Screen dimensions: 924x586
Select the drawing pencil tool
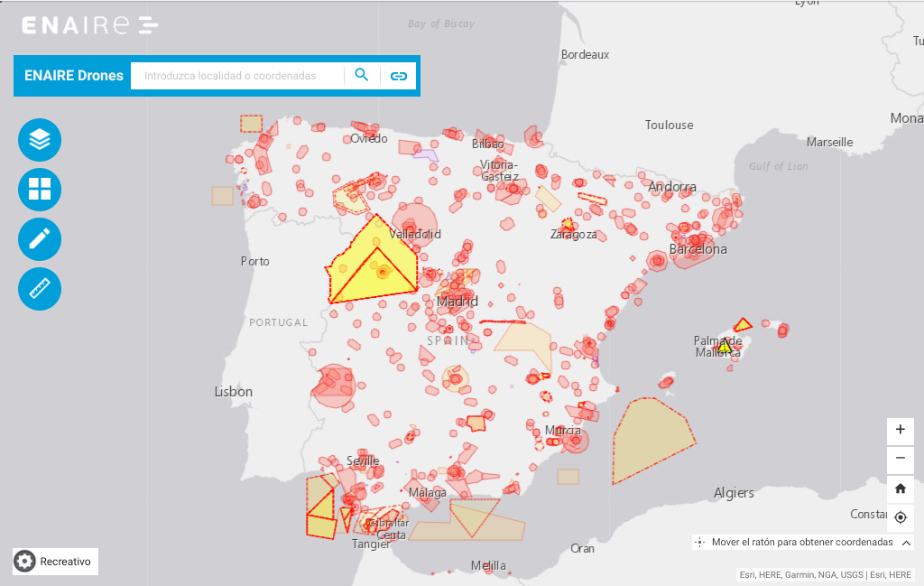coord(39,239)
